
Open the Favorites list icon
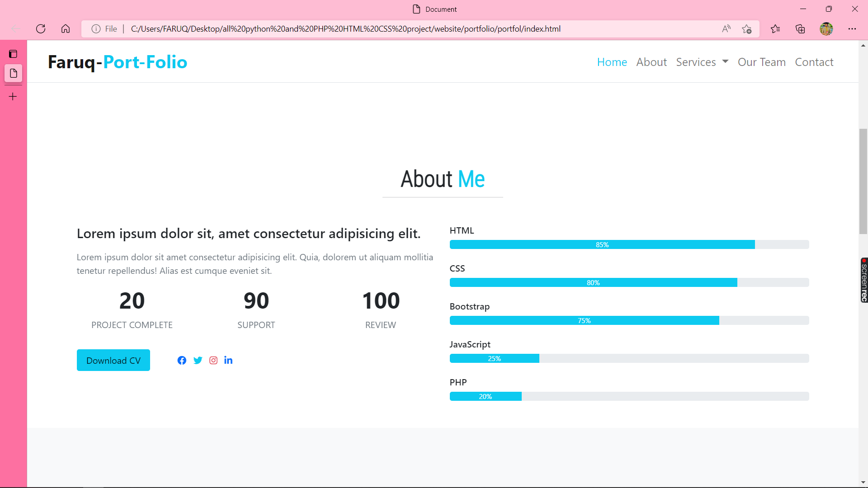tap(775, 29)
